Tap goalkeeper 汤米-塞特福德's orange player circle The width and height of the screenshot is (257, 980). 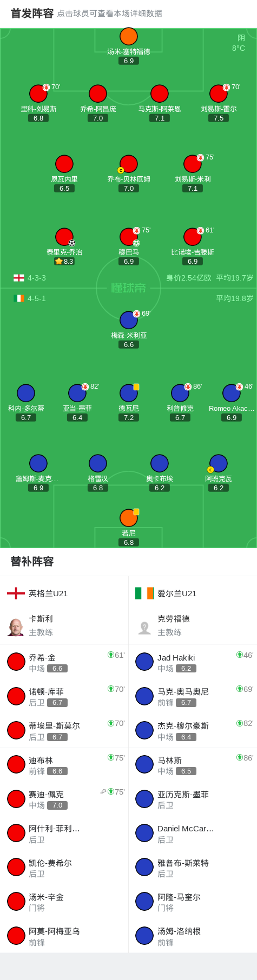(129, 36)
